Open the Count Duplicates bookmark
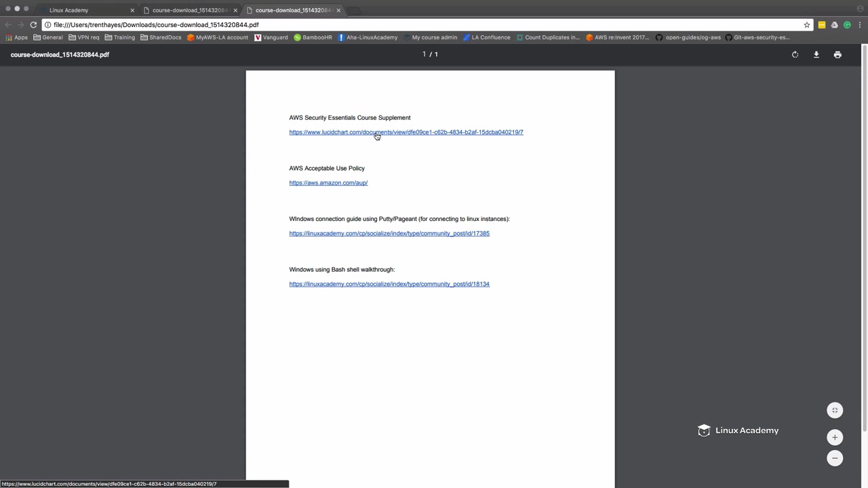 click(x=548, y=37)
